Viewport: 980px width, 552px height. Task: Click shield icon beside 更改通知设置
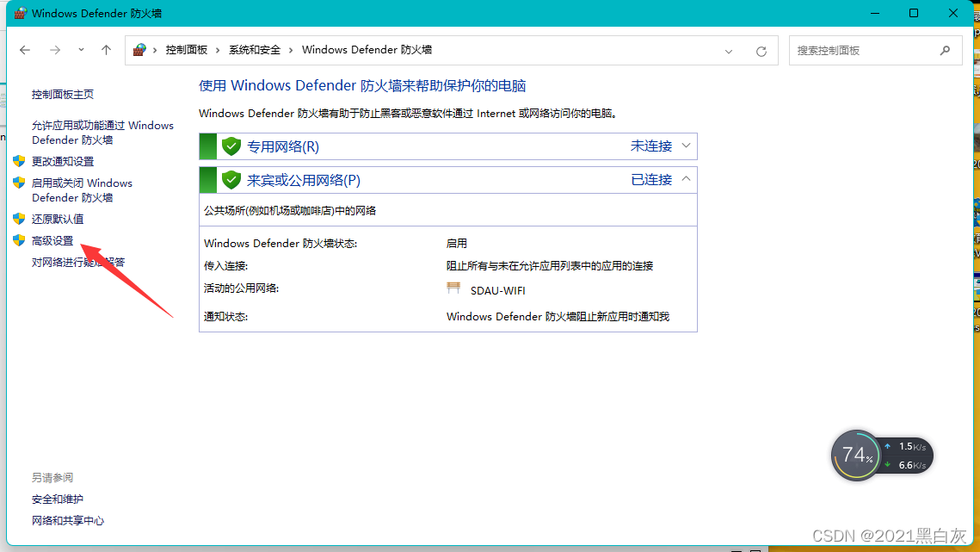[x=20, y=161]
